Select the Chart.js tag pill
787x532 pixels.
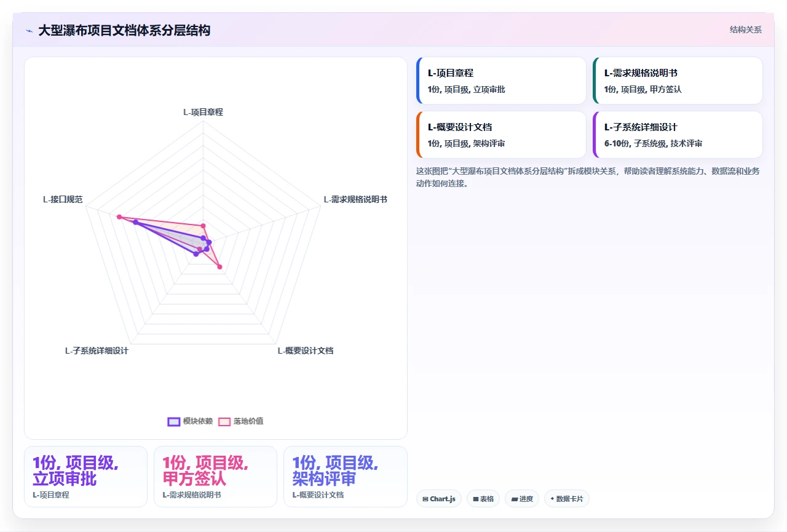(x=439, y=499)
